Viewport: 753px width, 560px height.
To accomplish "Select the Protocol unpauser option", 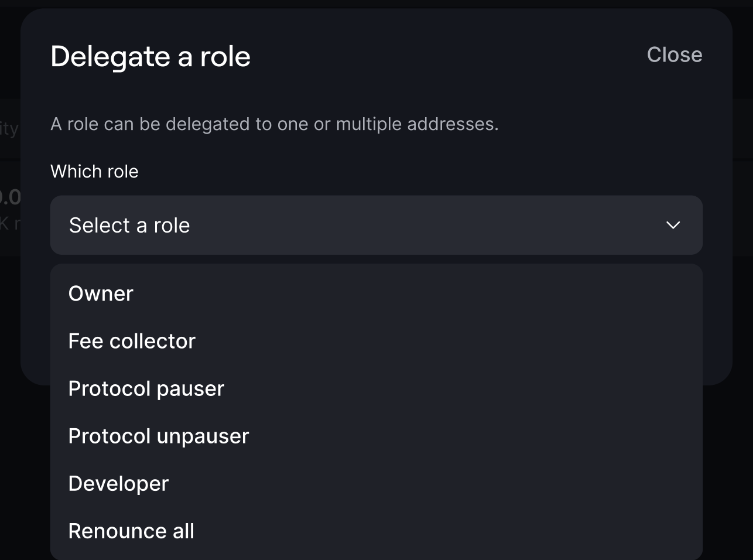I will pos(159,436).
